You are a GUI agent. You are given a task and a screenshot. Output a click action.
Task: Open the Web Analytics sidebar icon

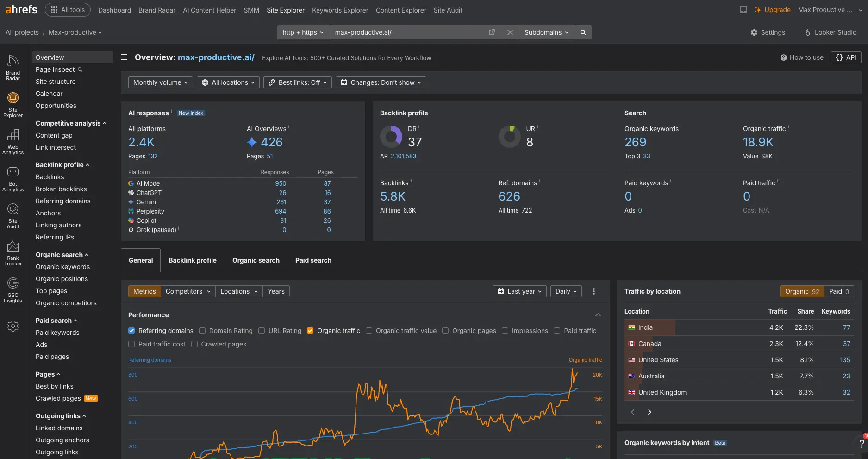(x=13, y=142)
